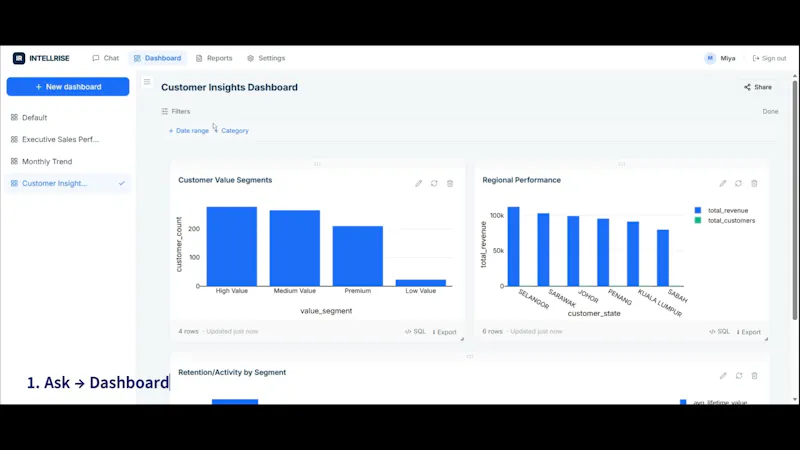Click the SABAH revenue bar
Image resolution: width=800 pixels, height=450 pixels.
tap(663, 258)
